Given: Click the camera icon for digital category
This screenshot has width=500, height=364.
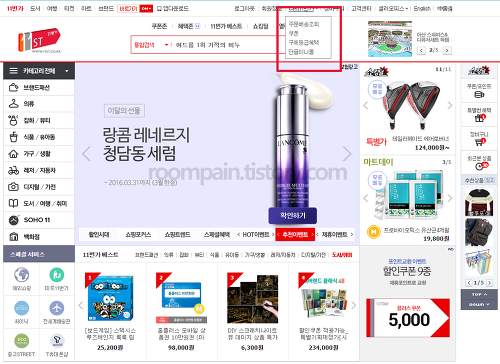Looking at the screenshot, I should point(13,187).
